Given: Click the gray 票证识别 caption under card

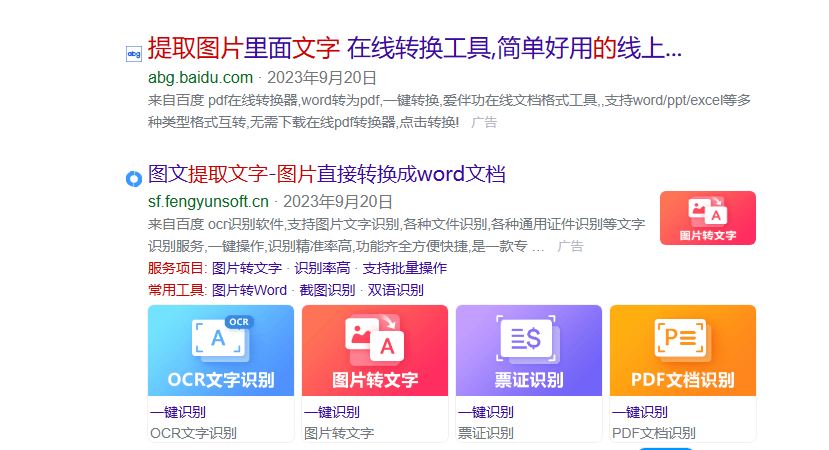Looking at the screenshot, I should [485, 433].
